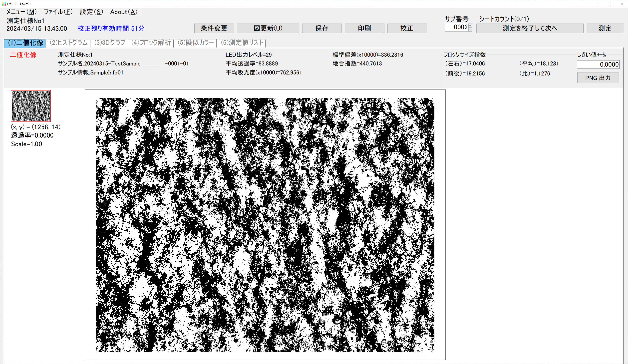Click the (前後)=19.2156 value
The width and height of the screenshot is (628, 364).
(465, 73)
